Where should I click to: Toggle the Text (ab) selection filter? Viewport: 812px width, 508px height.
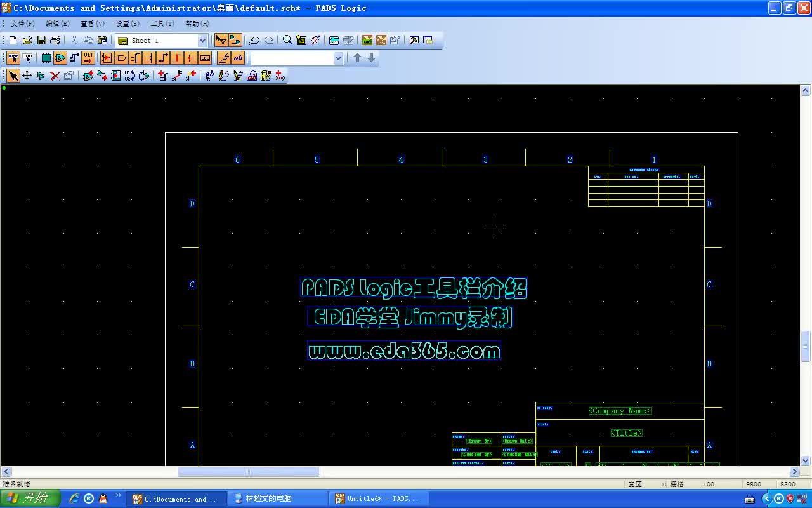click(238, 58)
